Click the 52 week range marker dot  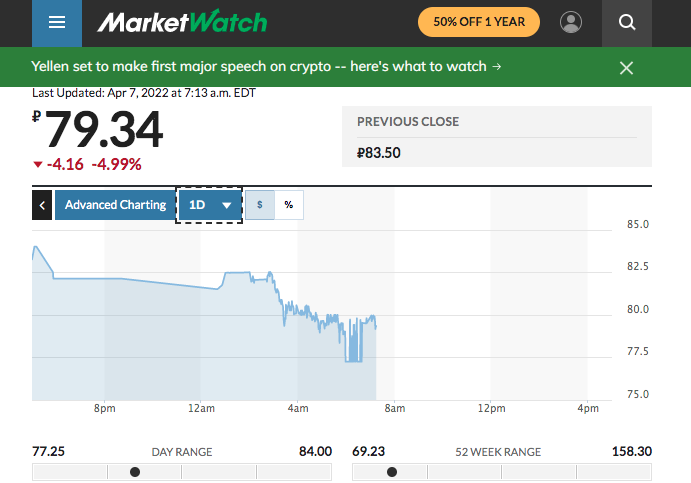coord(392,472)
